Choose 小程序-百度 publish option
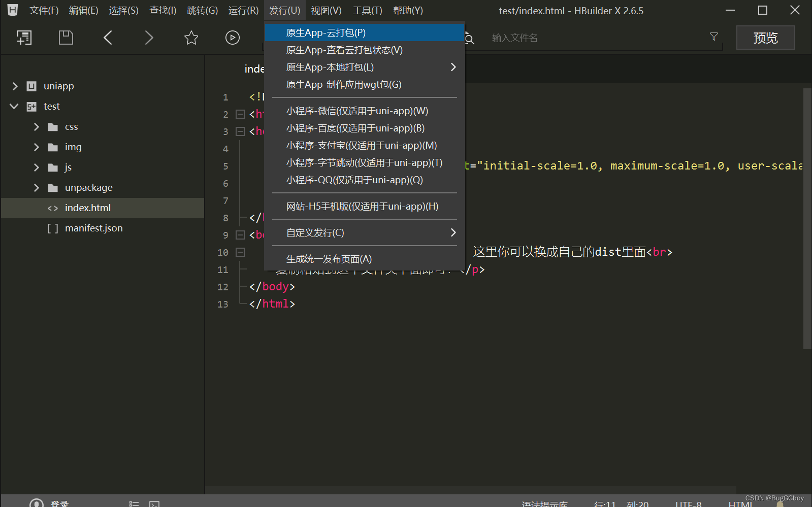812x507 pixels. pos(364,128)
